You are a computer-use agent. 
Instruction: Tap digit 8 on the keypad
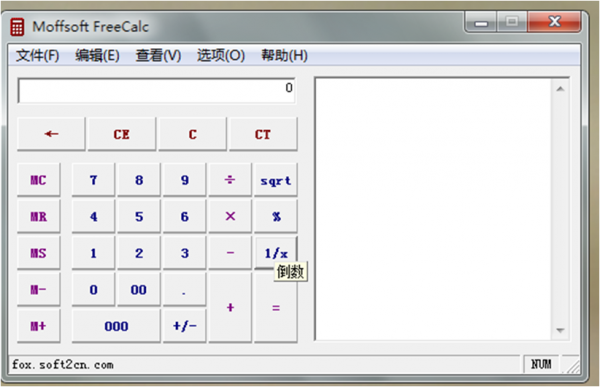(139, 180)
